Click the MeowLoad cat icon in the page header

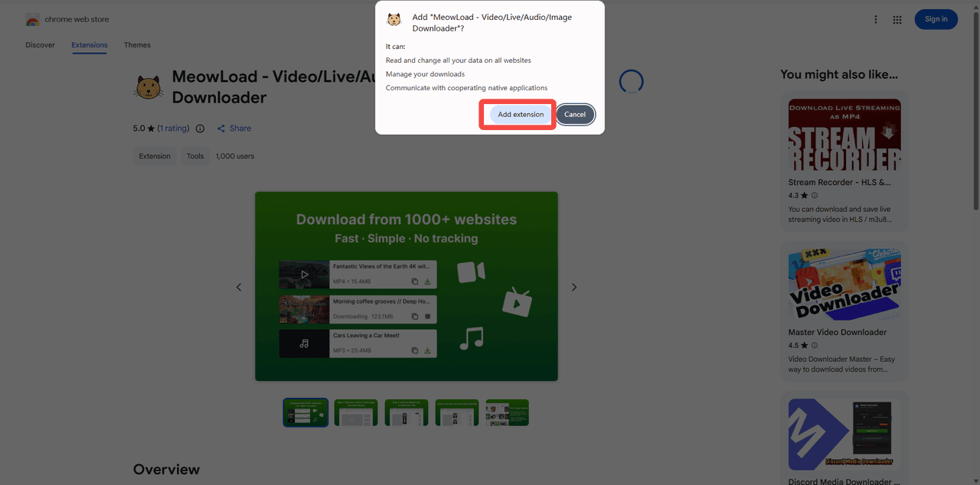(149, 87)
